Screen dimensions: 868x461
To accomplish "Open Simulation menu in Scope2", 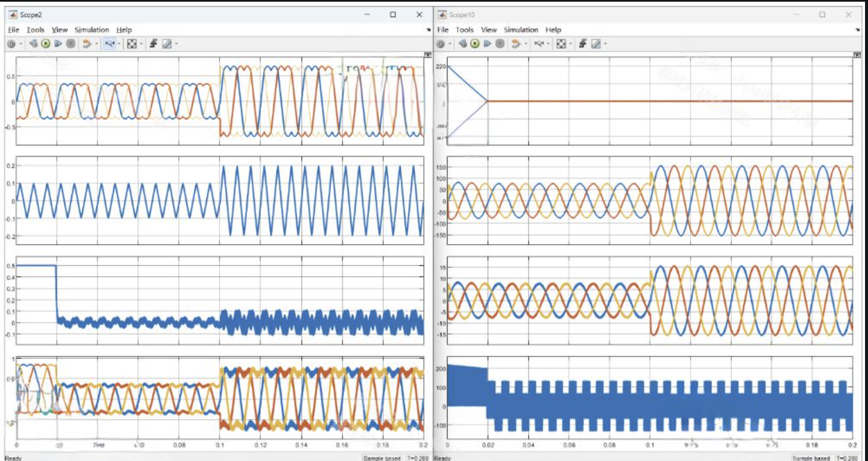I will 92,30.
